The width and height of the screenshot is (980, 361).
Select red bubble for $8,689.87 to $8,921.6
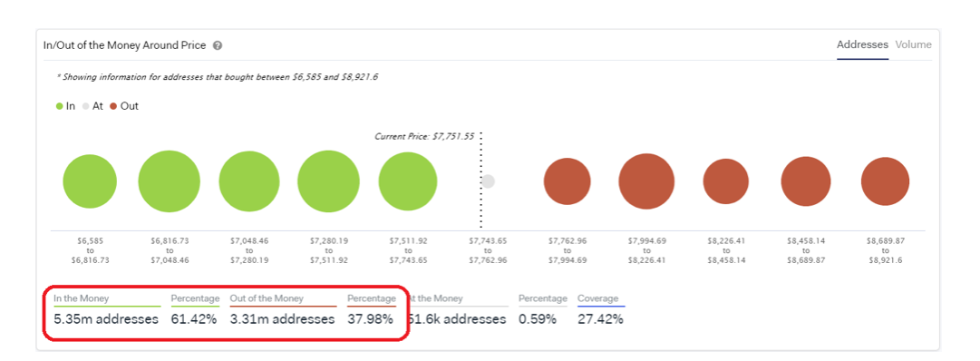885,182
